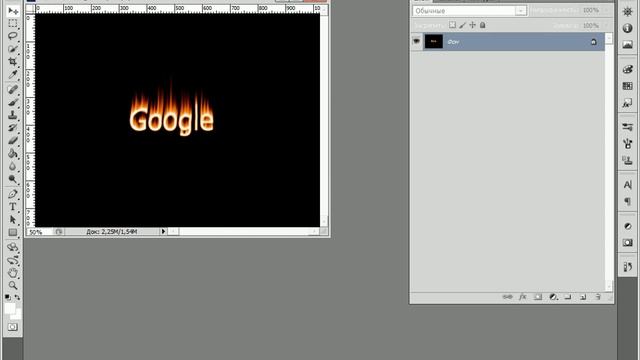This screenshot has height=360, width=640.
Task: Select the Eraser tool
Action: tap(13, 141)
